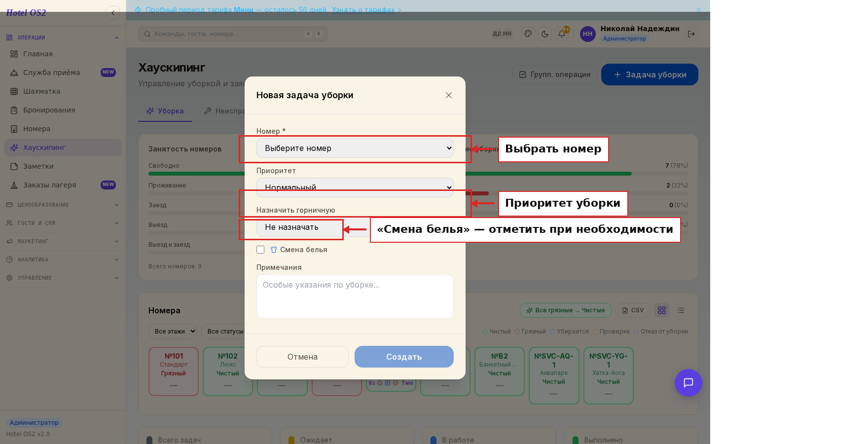Expand Гости и CRM section
The image size is (868, 444).
pyautogui.click(x=63, y=223)
